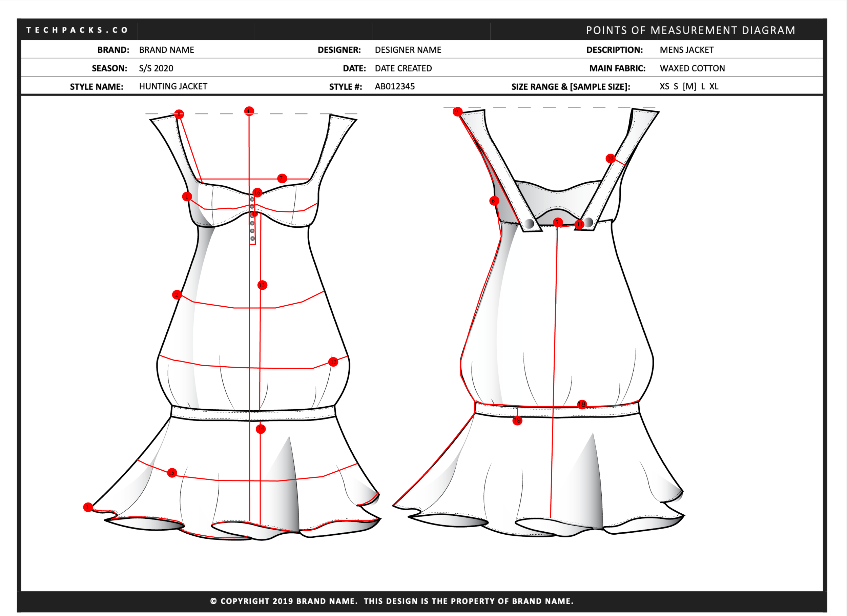Click marker 3 at hem corner
The height and width of the screenshot is (616, 847).
point(87,507)
